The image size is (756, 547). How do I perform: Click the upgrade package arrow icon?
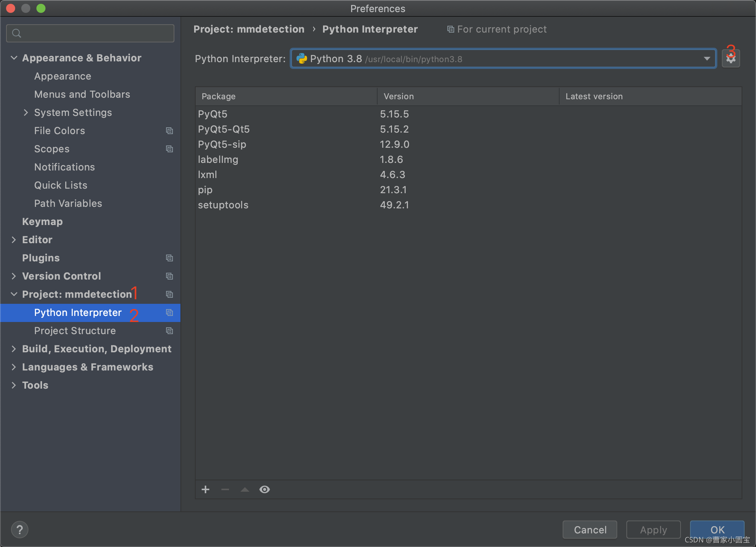(x=245, y=489)
